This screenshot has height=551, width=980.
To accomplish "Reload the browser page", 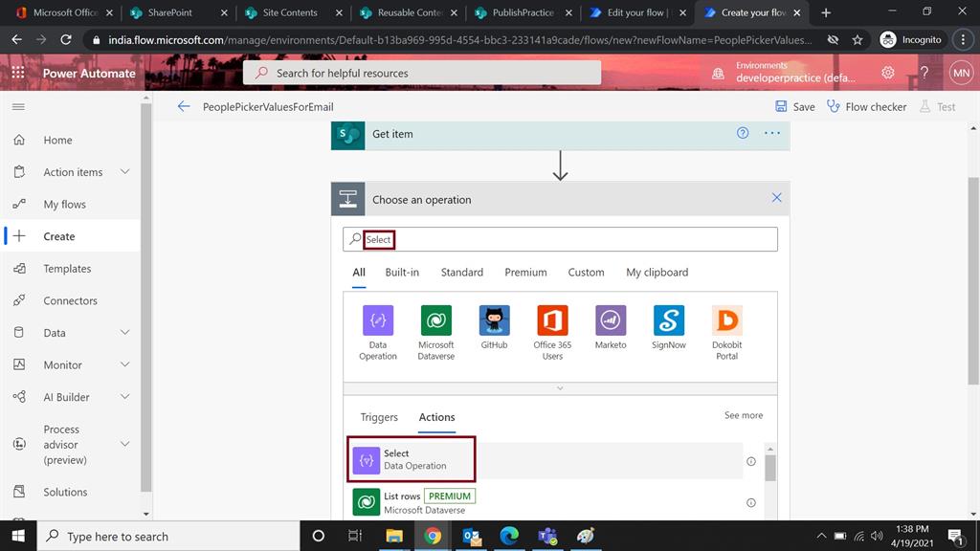I will 66,39.
